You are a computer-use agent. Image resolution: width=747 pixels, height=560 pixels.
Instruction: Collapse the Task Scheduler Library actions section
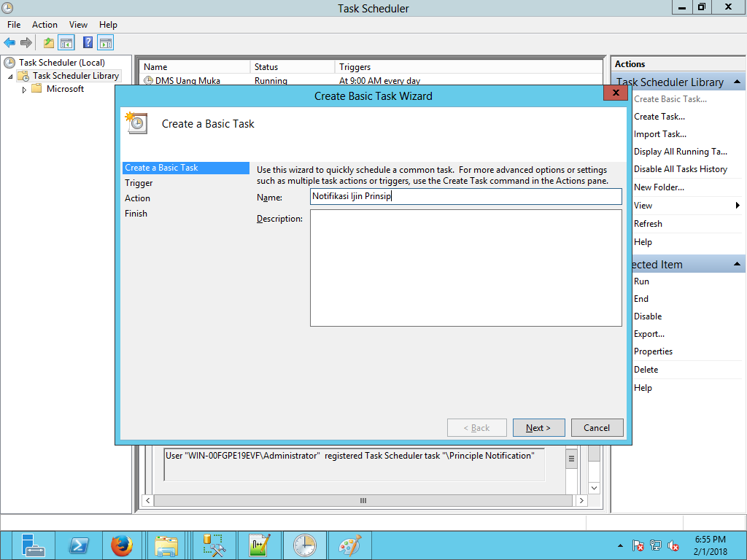tap(738, 82)
